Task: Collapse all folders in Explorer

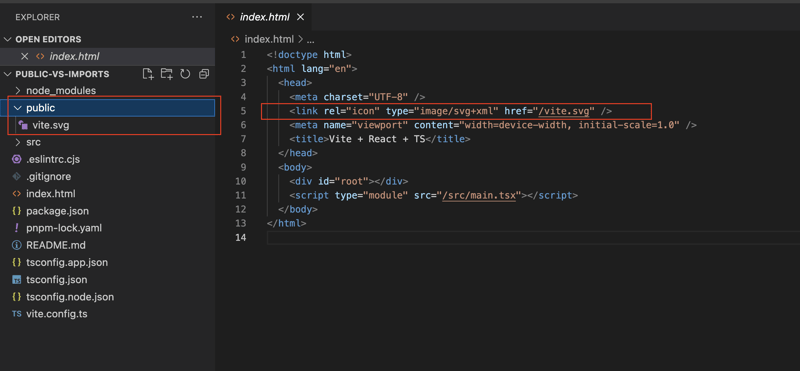Action: [204, 74]
